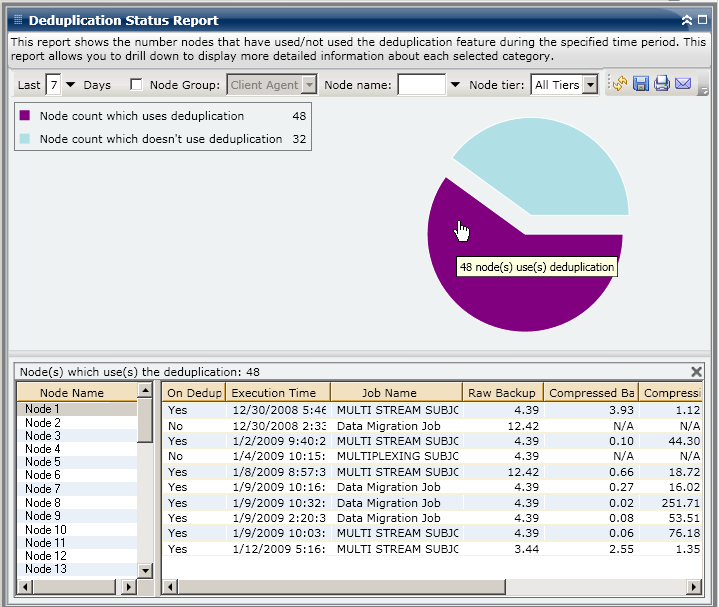Click the purple uses-deduplication legend swatch
Viewport: 719px width, 607px height.
tap(25, 116)
